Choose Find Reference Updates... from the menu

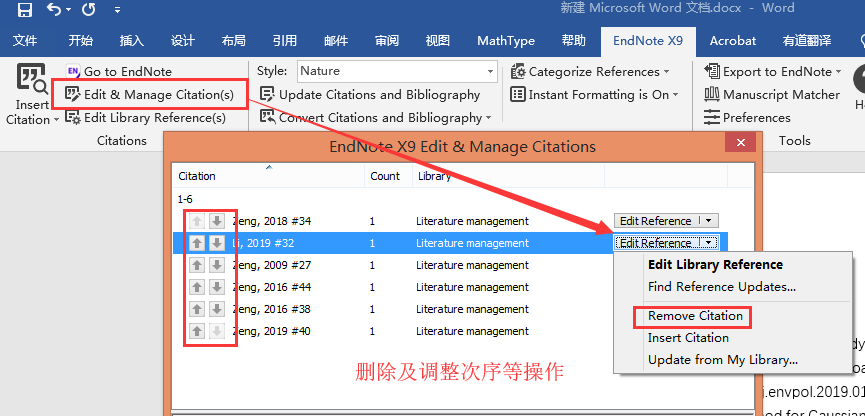pyautogui.click(x=722, y=287)
